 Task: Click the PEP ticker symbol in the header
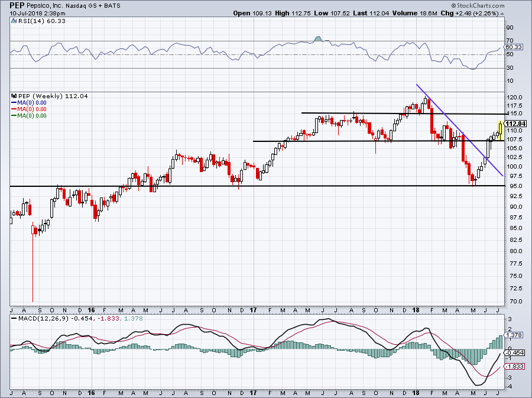click(x=17, y=5)
